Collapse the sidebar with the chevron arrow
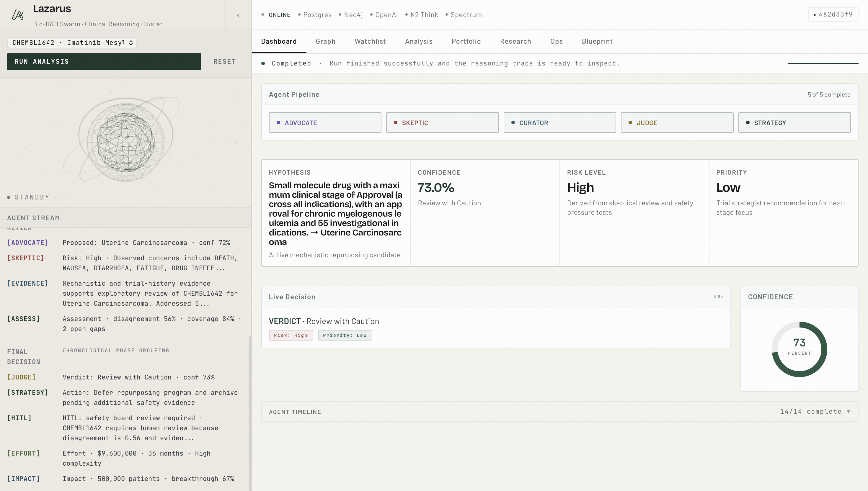 tap(238, 16)
